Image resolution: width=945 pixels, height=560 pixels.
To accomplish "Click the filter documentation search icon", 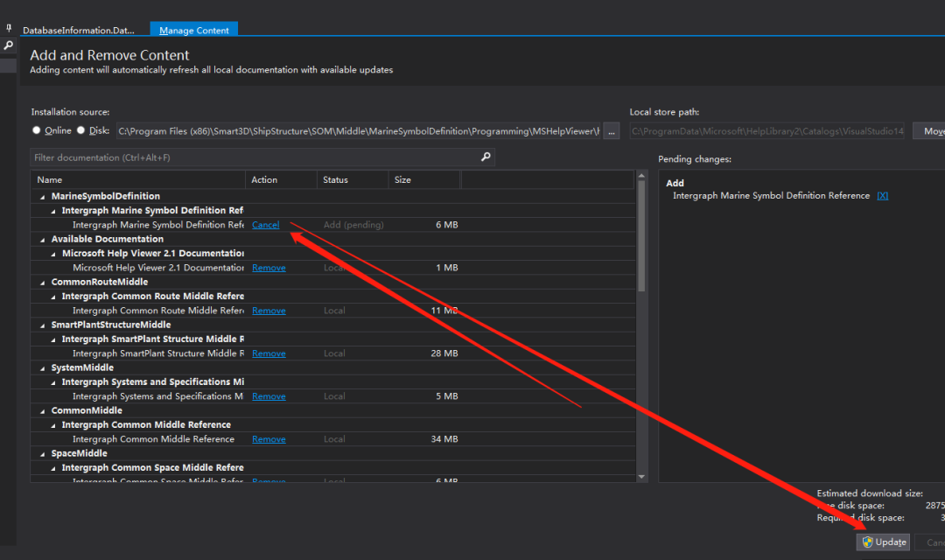I will point(486,157).
